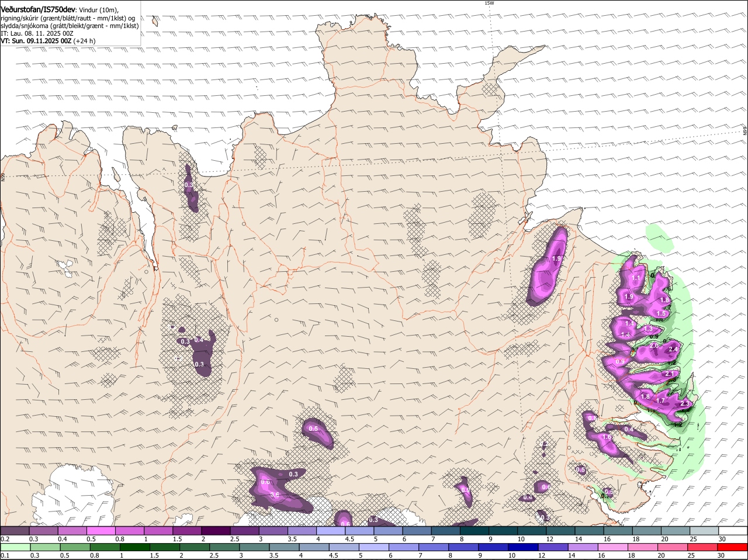The height and width of the screenshot is (560, 748).
Task: Click the '1.1' snowfall value on the map
Action: (x=636, y=278)
